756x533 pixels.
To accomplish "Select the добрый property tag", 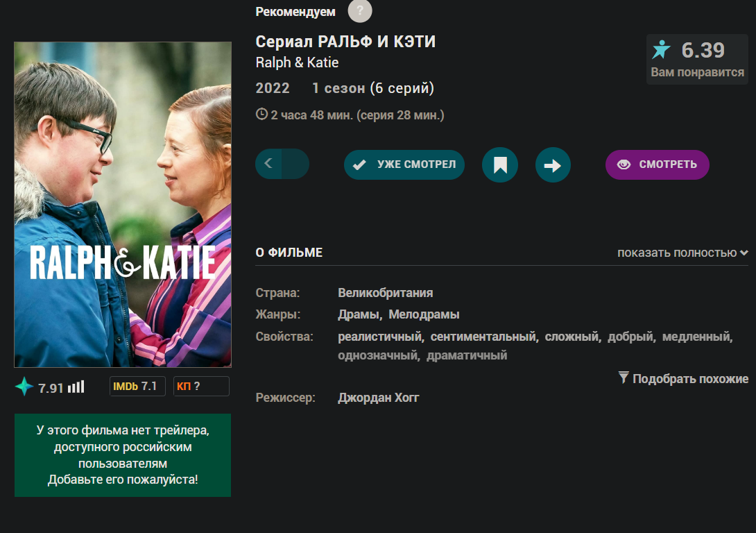I will pos(630,337).
